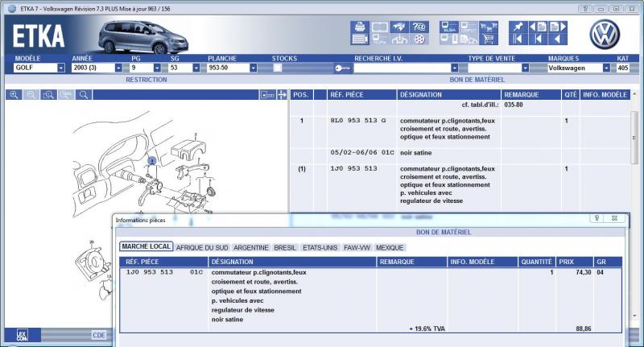Click the printer icon in the toolbar
The width and height of the screenshot is (644, 347).
pos(360,27)
